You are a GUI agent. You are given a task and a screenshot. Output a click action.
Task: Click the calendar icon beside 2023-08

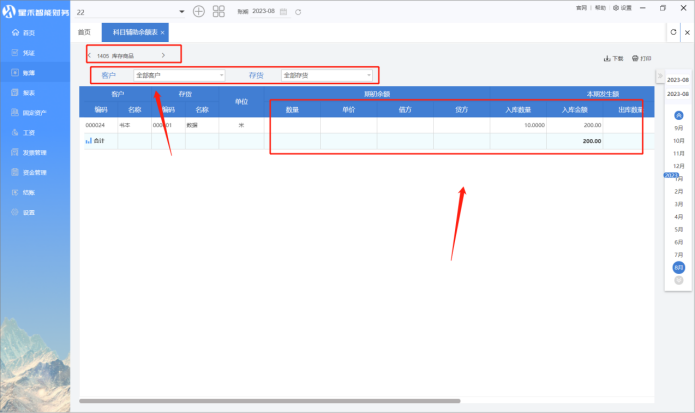coord(283,11)
